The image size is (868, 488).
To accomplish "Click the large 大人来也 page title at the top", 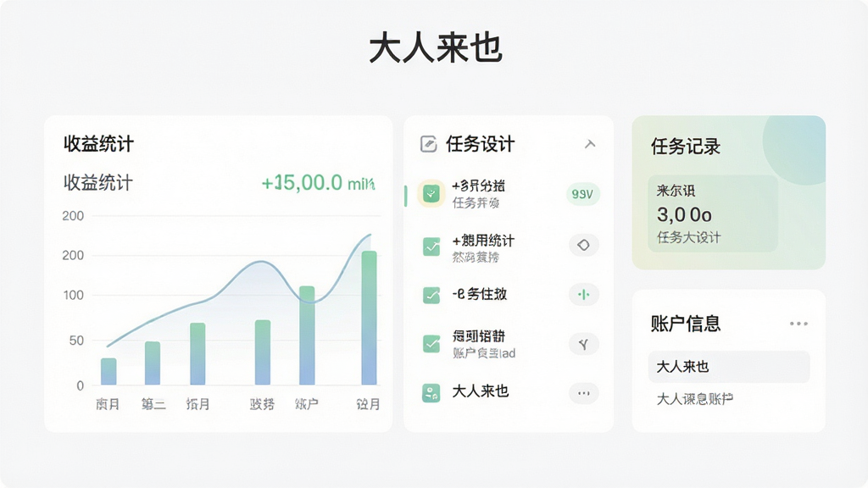I will (x=436, y=48).
